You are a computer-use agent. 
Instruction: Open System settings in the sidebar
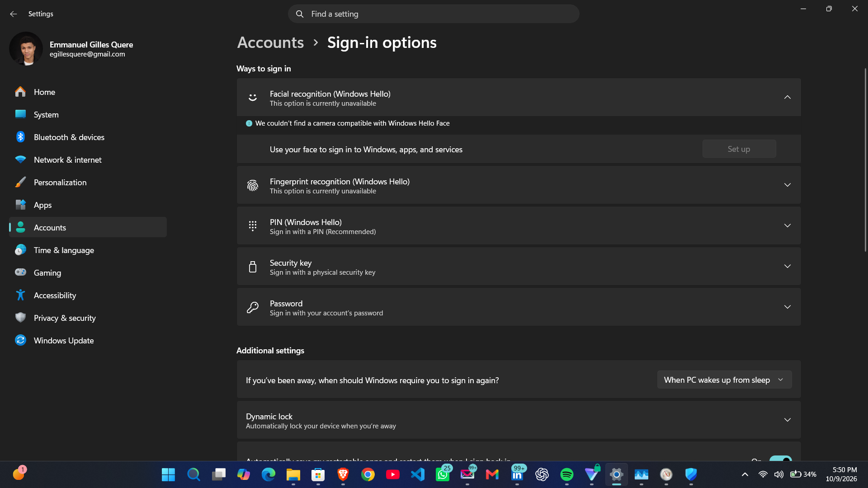[88, 114]
